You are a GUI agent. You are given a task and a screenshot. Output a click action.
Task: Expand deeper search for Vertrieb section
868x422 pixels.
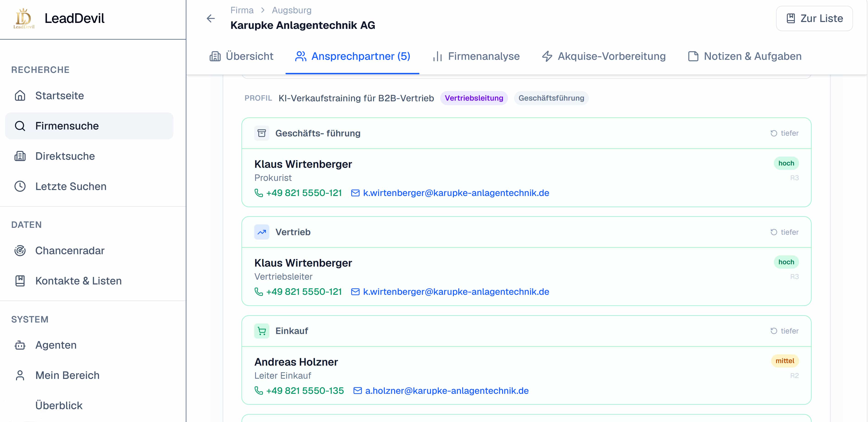[x=784, y=232]
